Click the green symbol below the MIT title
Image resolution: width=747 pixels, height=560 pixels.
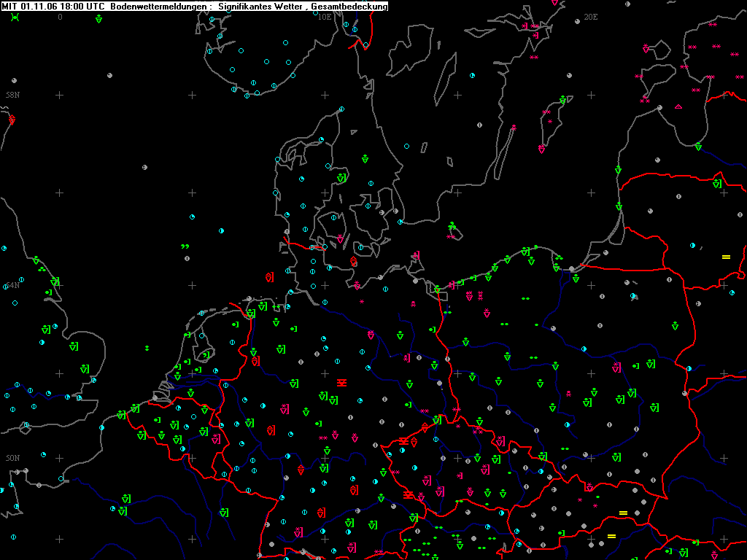[15, 17]
